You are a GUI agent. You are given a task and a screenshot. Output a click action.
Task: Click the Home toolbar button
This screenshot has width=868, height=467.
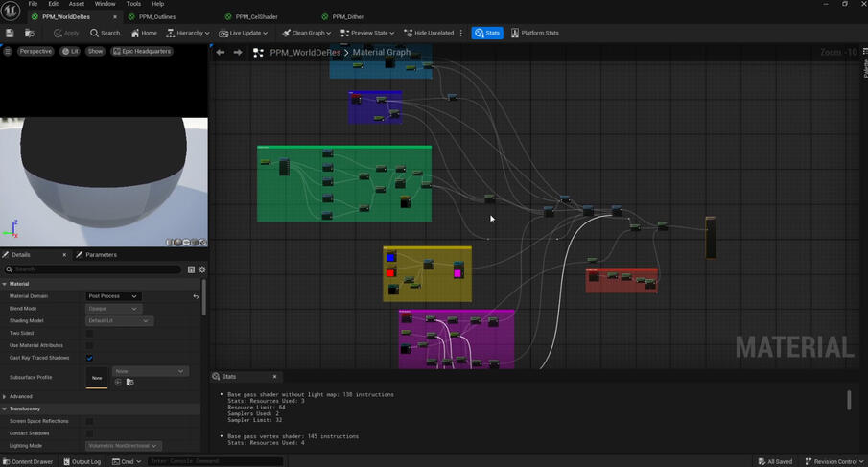point(144,33)
